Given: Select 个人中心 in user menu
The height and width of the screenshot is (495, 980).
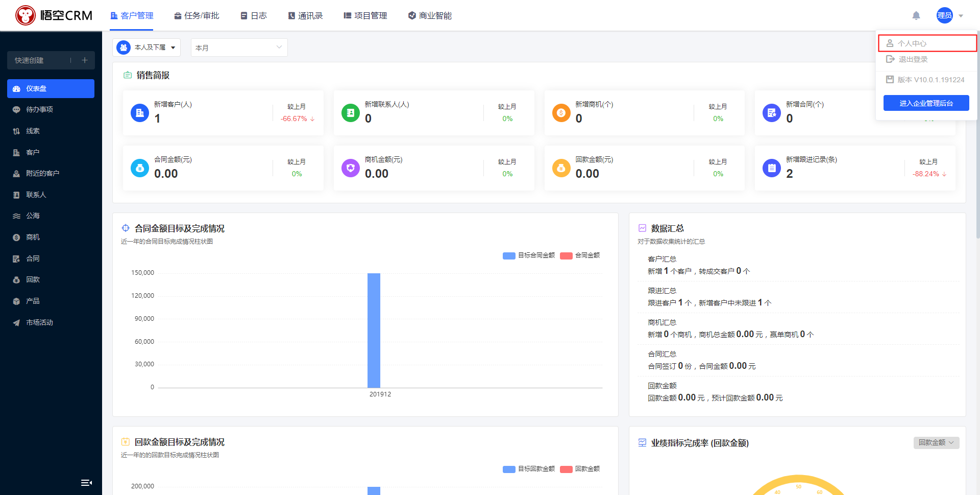Looking at the screenshot, I should tap(927, 43).
